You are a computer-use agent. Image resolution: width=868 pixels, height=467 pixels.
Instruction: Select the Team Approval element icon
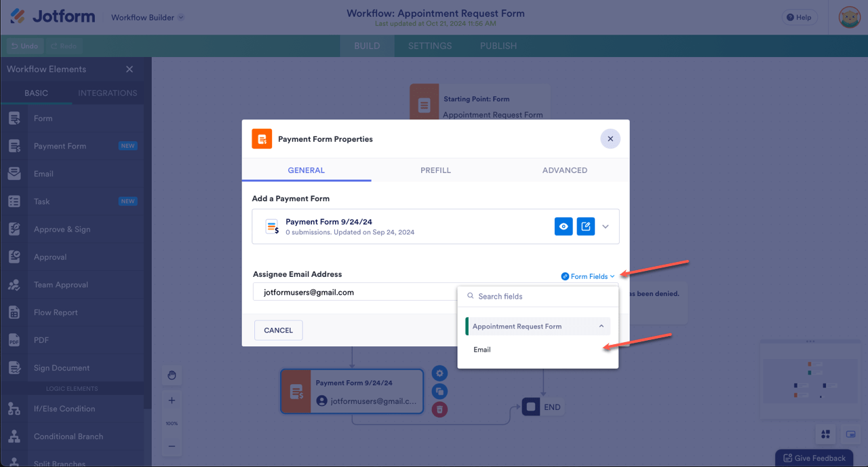point(14,285)
